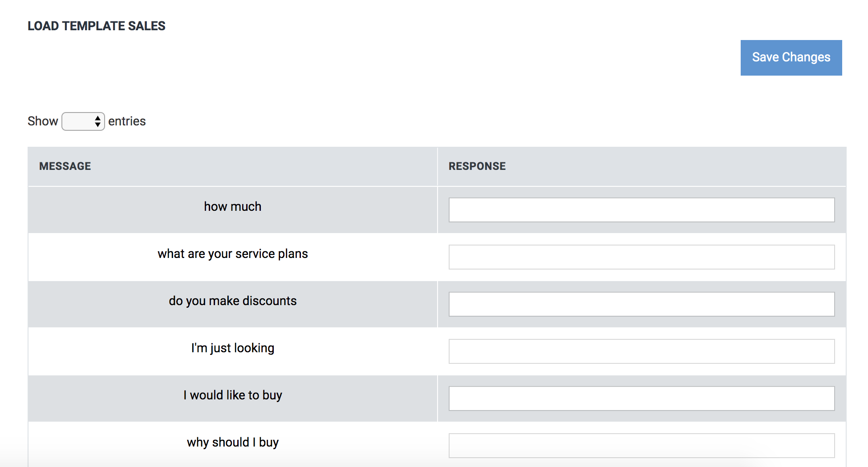The width and height of the screenshot is (868, 467).
Task: Click the Save Changes button
Action: click(791, 58)
